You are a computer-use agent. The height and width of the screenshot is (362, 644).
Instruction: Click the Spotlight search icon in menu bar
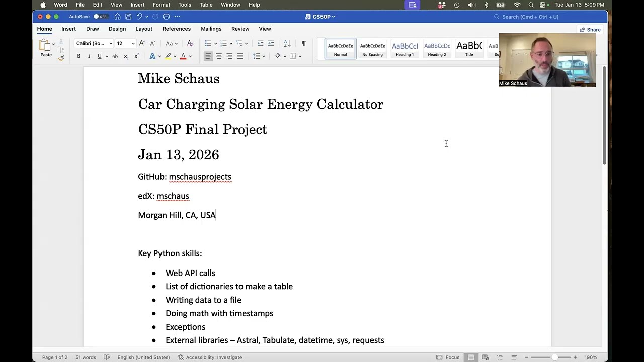531,5
